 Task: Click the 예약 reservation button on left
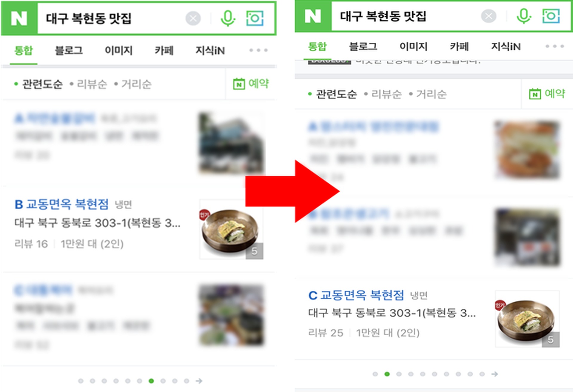(251, 84)
